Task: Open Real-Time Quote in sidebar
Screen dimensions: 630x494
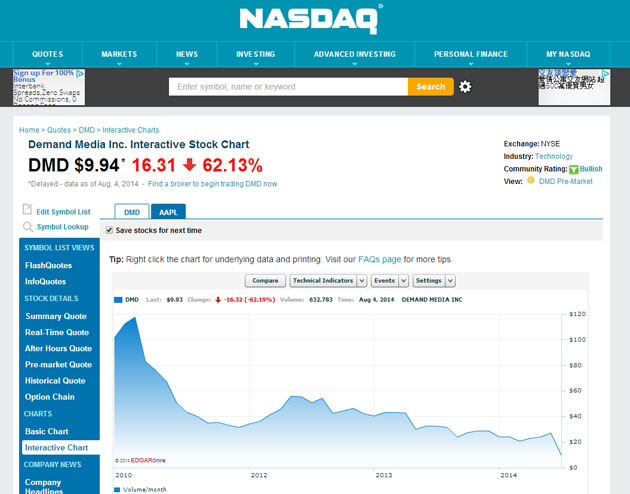Action: (57, 332)
